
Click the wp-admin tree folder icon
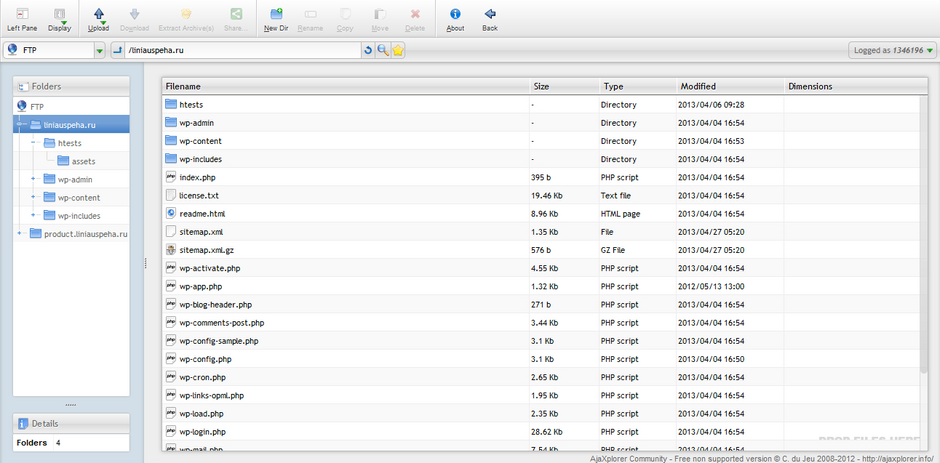[49, 179]
